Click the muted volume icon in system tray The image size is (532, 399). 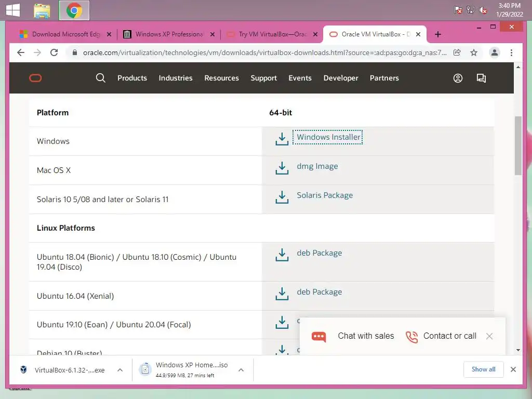pos(483,10)
